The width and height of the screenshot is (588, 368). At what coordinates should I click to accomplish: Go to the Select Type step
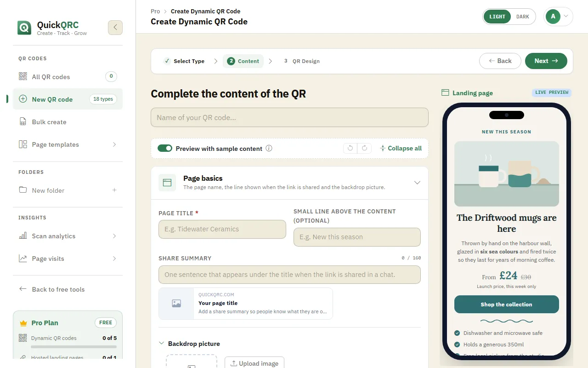[184, 61]
